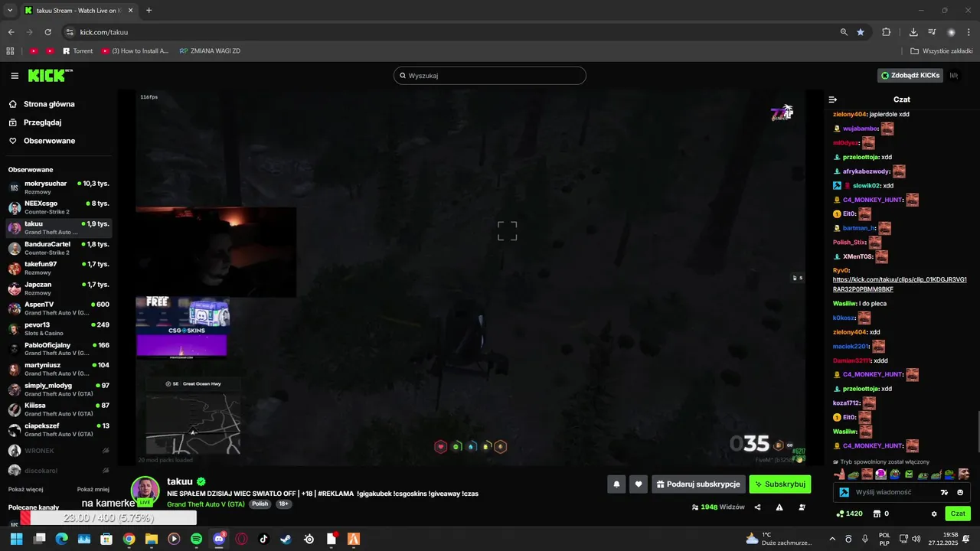The width and height of the screenshot is (980, 551).
Task: Go to the Kick home logo
Action: 50,75
